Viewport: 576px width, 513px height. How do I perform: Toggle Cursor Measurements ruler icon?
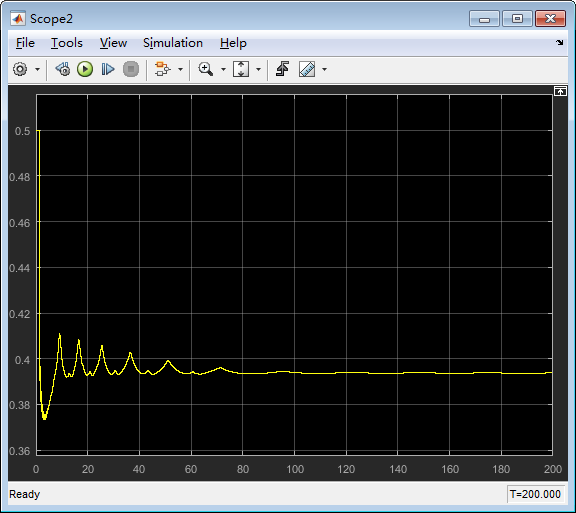(307, 69)
